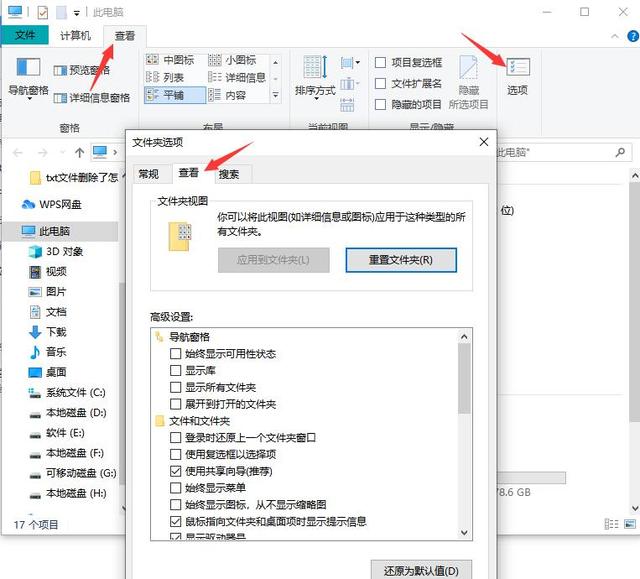Click advanced settings scroll down arrow
This screenshot has width=640, height=579.
464,532
